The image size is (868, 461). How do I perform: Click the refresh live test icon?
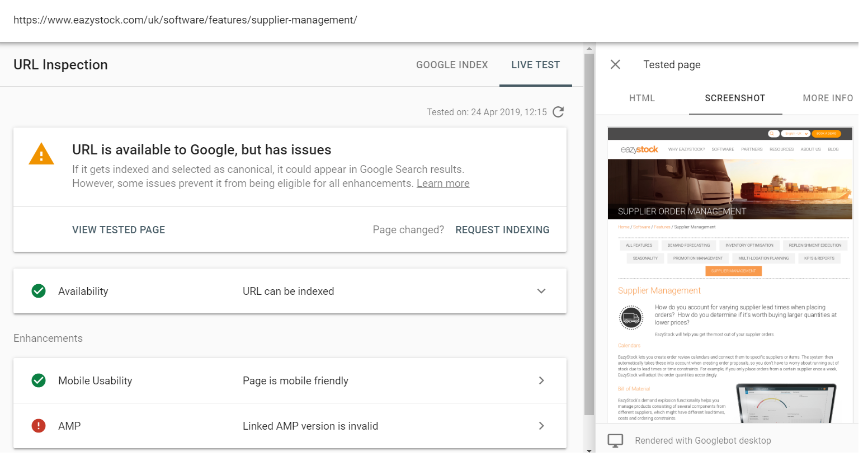[x=558, y=112]
